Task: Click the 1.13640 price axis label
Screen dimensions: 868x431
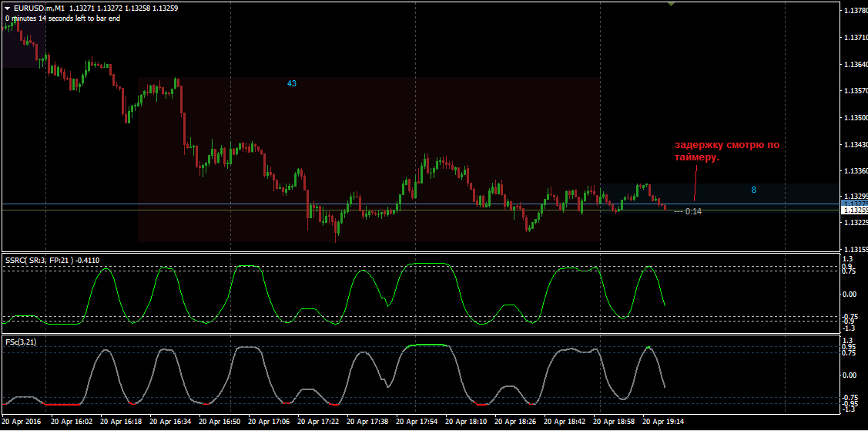Action: (855, 65)
